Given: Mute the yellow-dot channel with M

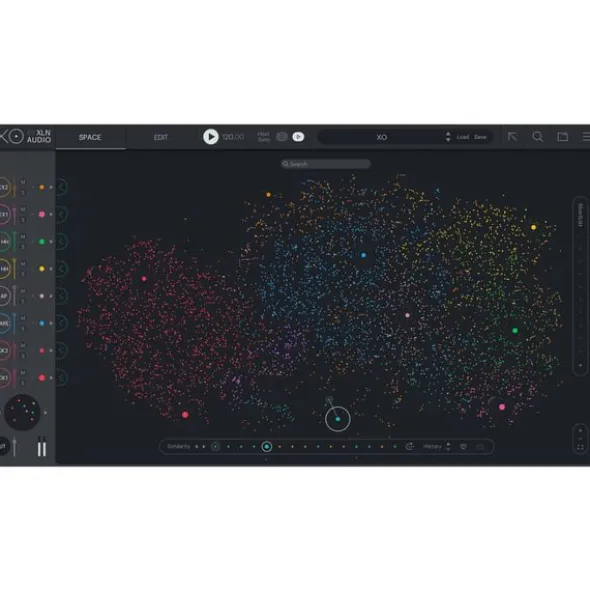Looking at the screenshot, I should point(23,263).
